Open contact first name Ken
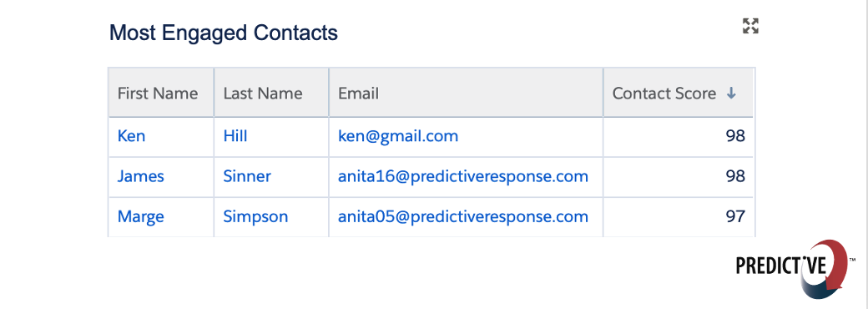 point(131,135)
